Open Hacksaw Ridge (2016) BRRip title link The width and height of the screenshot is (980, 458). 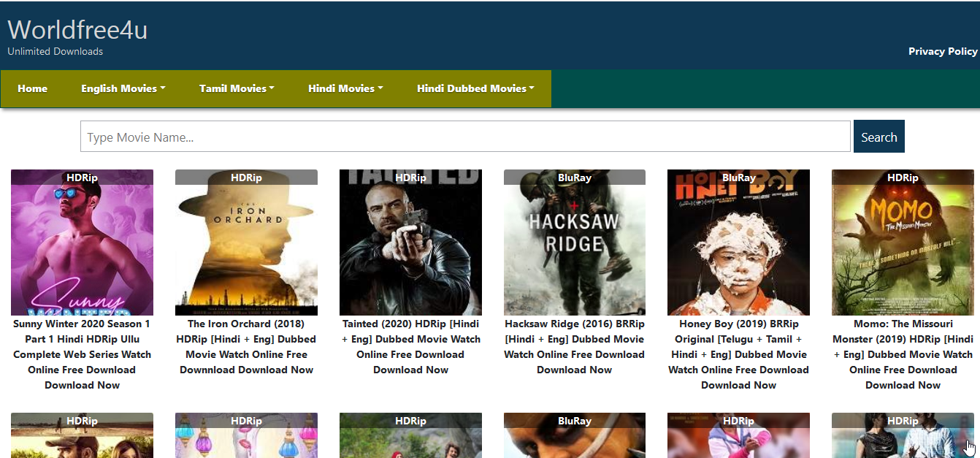click(575, 346)
